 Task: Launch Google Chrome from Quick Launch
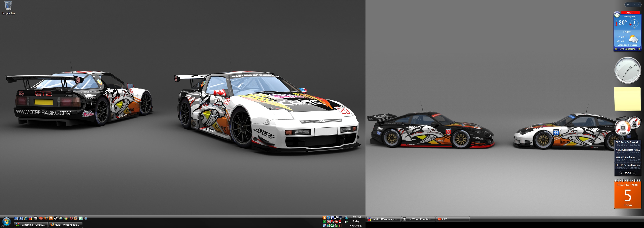point(66,218)
